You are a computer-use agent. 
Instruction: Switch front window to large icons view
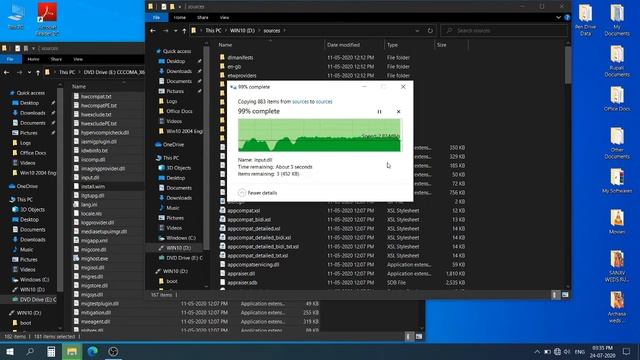click(565, 295)
